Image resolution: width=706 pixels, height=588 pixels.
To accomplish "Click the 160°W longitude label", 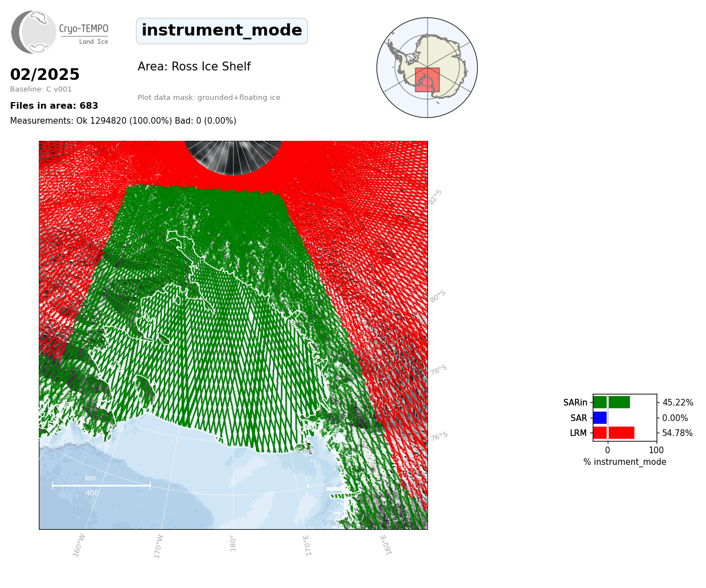I will pyautogui.click(x=79, y=545).
